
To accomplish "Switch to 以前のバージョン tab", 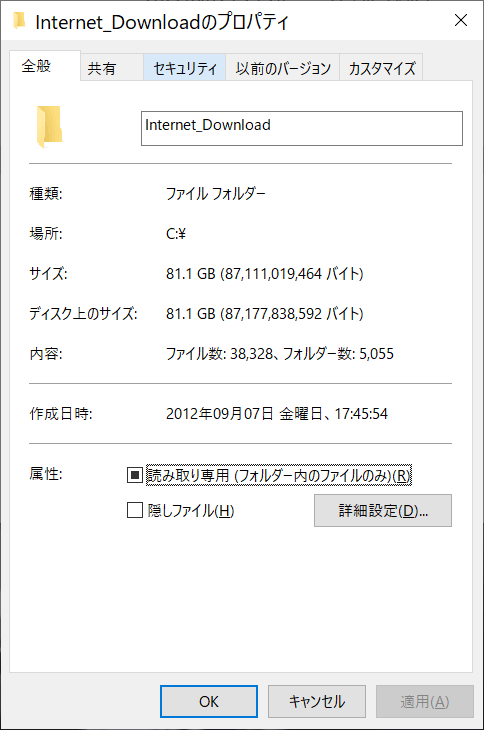I will [283, 68].
